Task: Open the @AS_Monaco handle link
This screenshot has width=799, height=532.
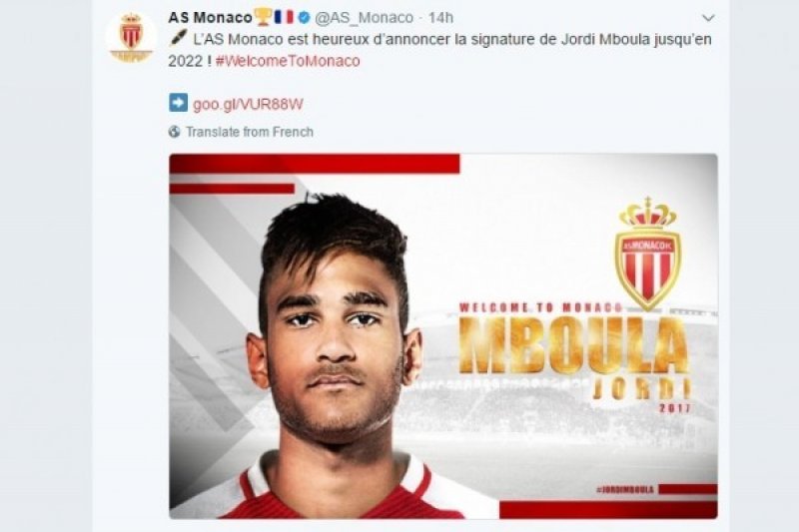Action: tap(364, 18)
